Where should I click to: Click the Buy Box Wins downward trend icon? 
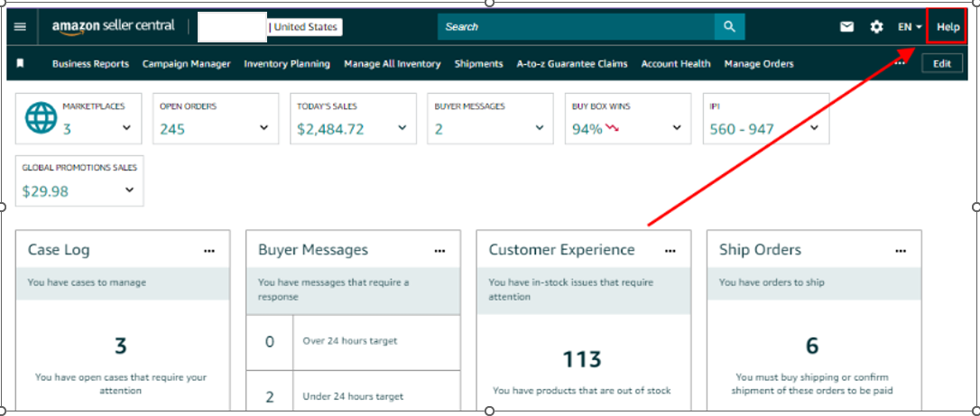pyautogui.click(x=612, y=128)
